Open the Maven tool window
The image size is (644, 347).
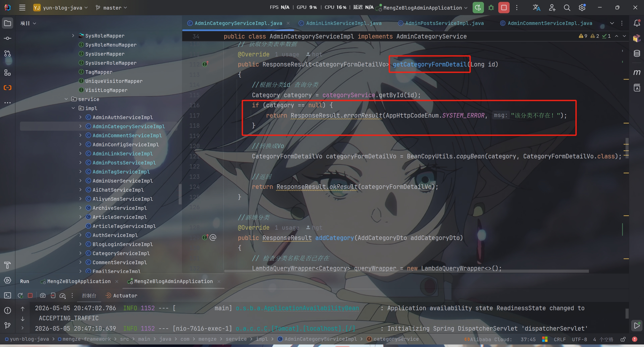tap(637, 73)
